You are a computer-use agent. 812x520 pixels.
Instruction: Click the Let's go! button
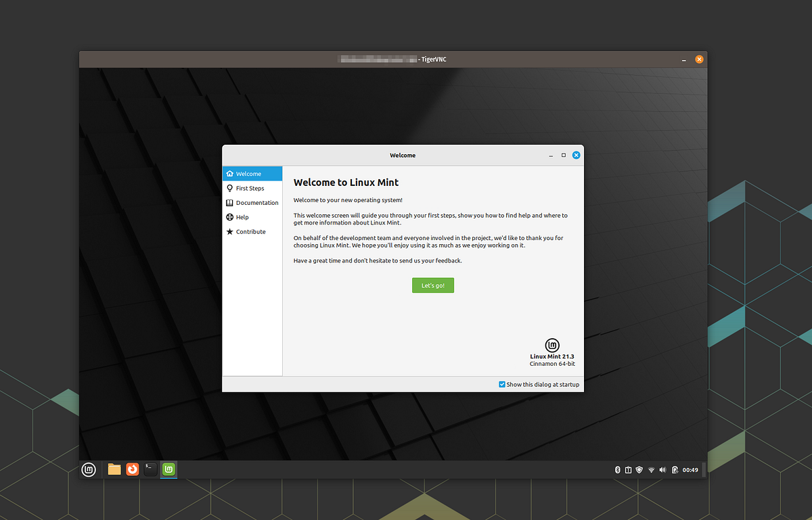click(x=432, y=285)
